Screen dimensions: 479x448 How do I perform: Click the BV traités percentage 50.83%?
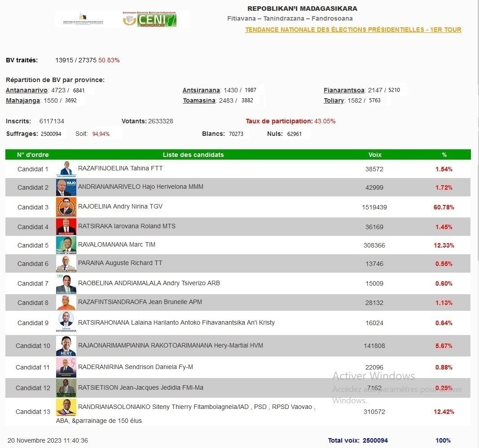point(109,61)
